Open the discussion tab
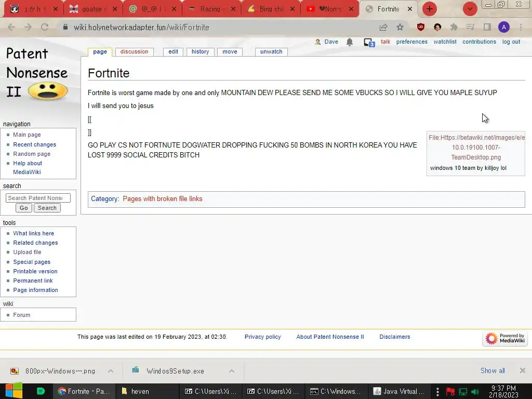Screen dimensions: 532x399 [x=135, y=51]
